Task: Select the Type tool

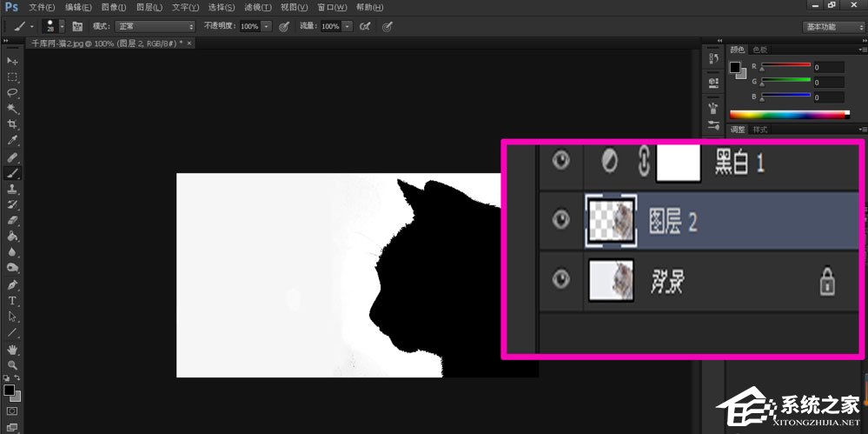Action: [x=12, y=301]
